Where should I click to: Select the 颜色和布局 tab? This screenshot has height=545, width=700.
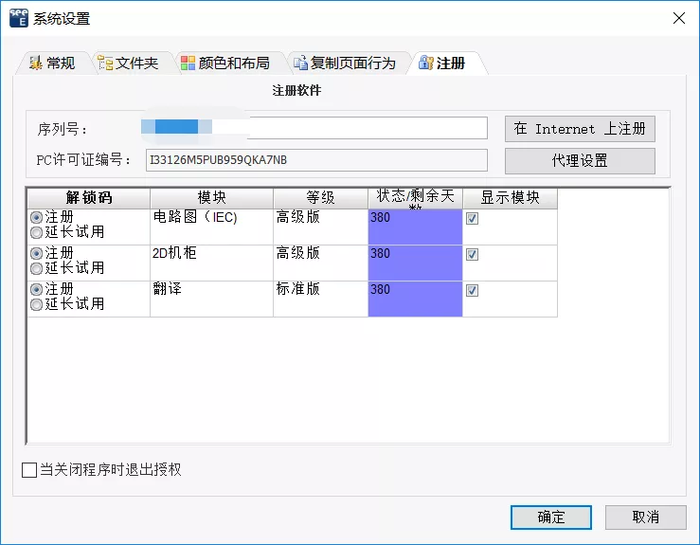(225, 63)
